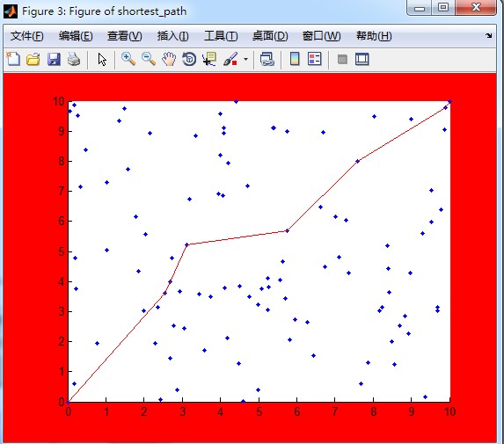This screenshot has height=444, width=504.
Task: Click the Show Plot Tools and dock icon
Action: click(x=362, y=59)
